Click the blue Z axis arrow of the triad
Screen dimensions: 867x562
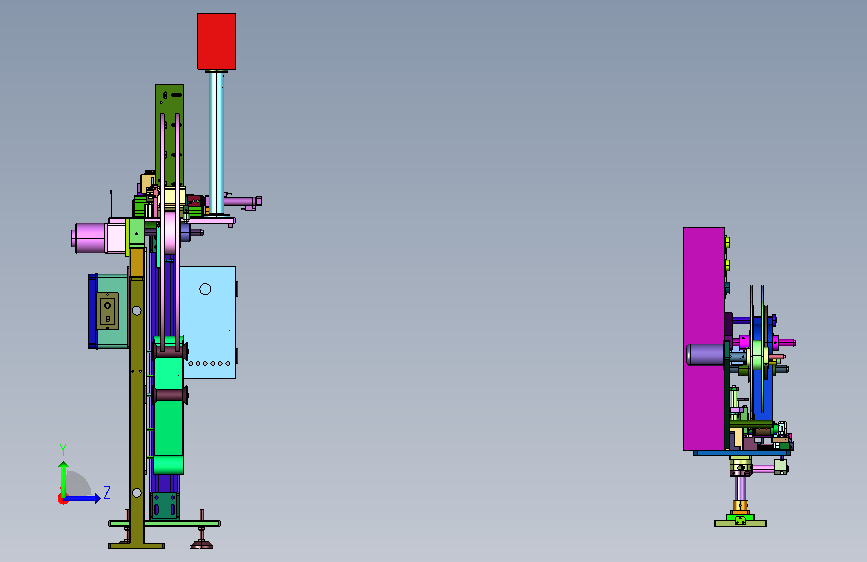(83, 498)
